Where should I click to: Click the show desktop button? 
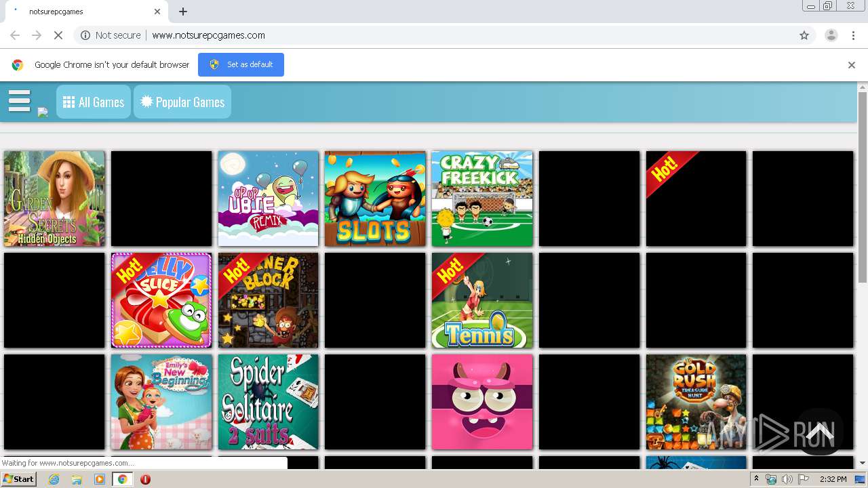pos(861,479)
